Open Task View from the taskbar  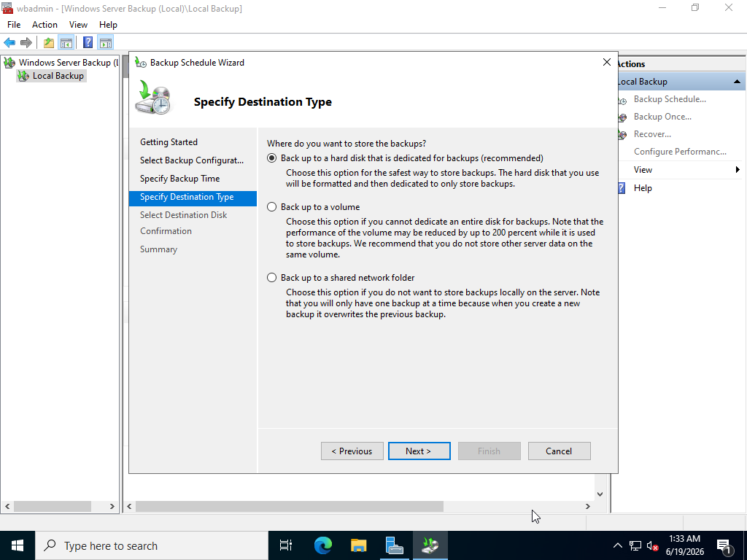[286, 545]
